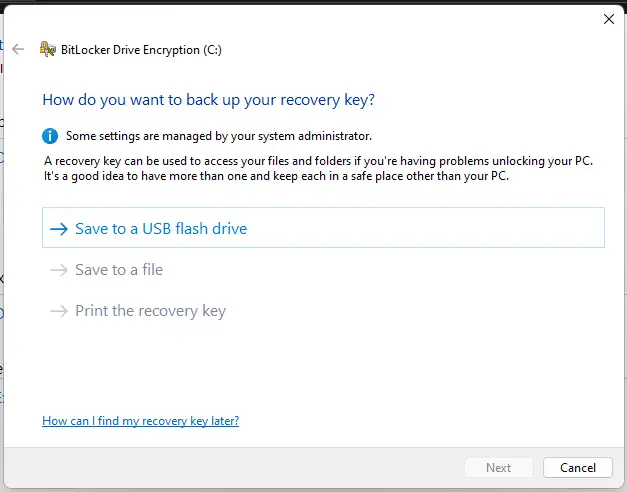Click the background window strip at the left edge
The image size is (627, 492).
(x=2, y=250)
